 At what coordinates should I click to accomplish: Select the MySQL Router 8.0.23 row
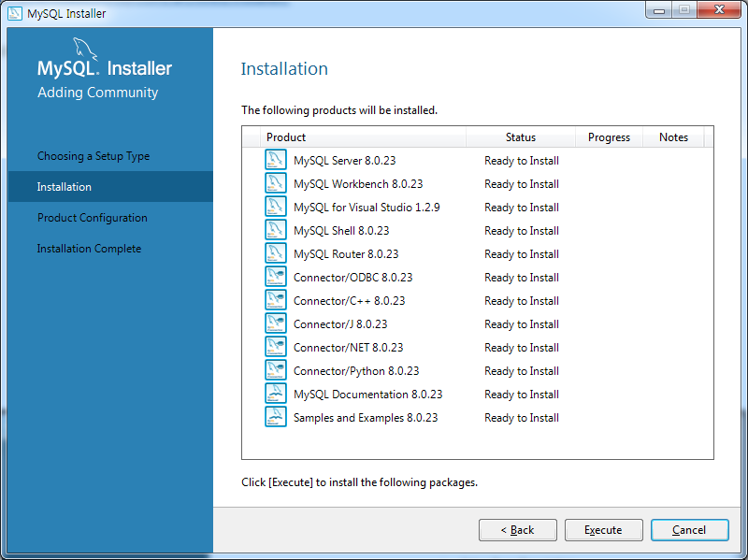pyautogui.click(x=478, y=253)
